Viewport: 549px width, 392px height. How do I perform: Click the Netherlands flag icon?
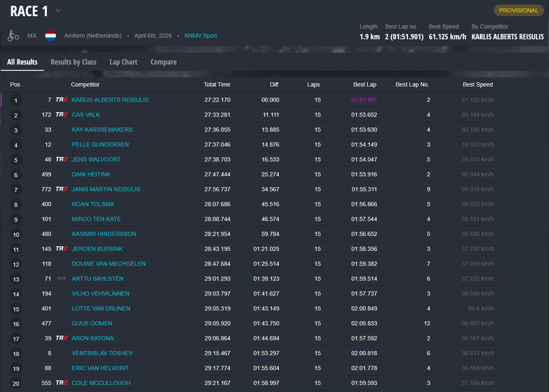[x=51, y=36]
